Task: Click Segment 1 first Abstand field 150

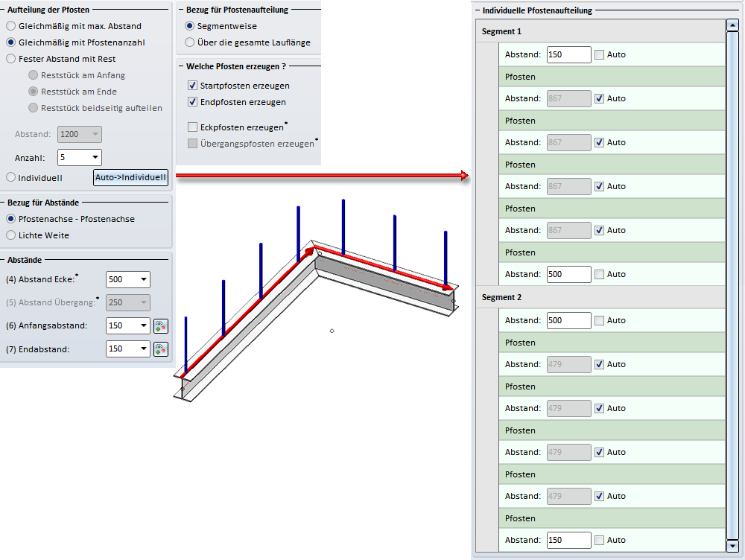Action: [x=568, y=54]
